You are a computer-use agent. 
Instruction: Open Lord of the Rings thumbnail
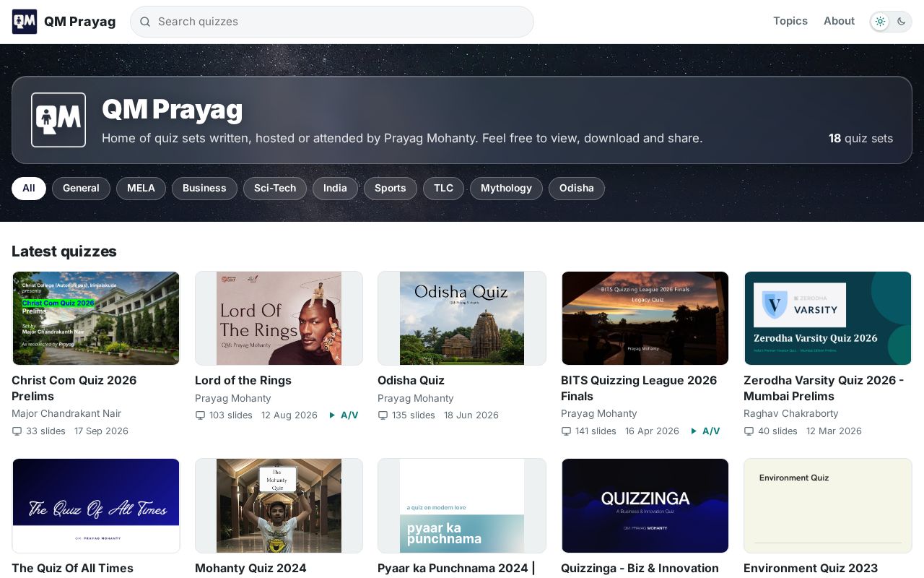(x=279, y=318)
